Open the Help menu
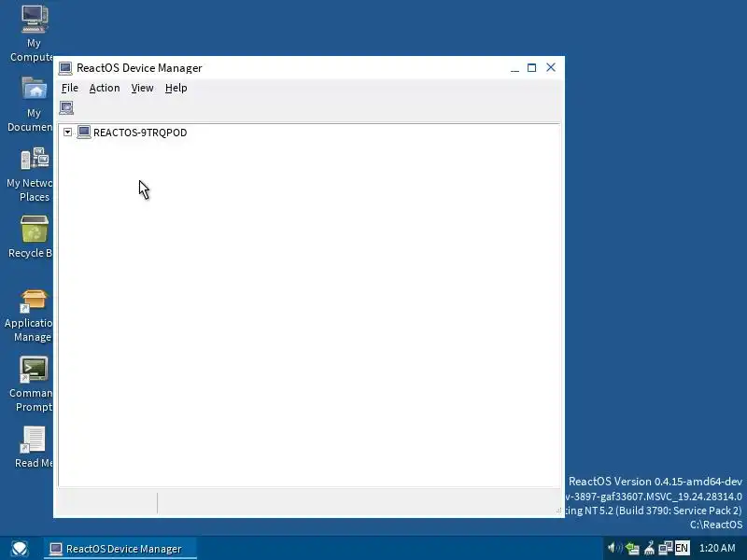This screenshot has width=747, height=560. tap(176, 88)
